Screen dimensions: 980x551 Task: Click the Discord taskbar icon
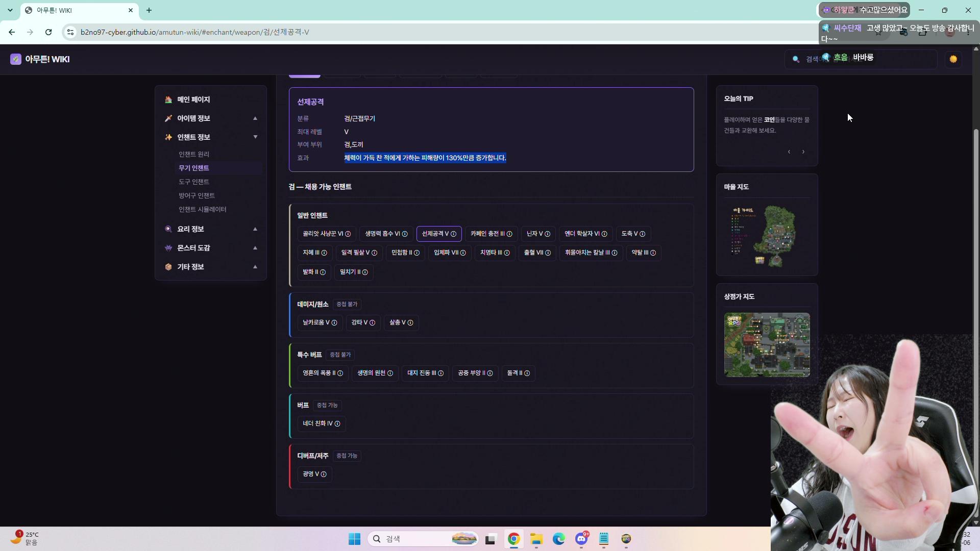[x=581, y=539]
